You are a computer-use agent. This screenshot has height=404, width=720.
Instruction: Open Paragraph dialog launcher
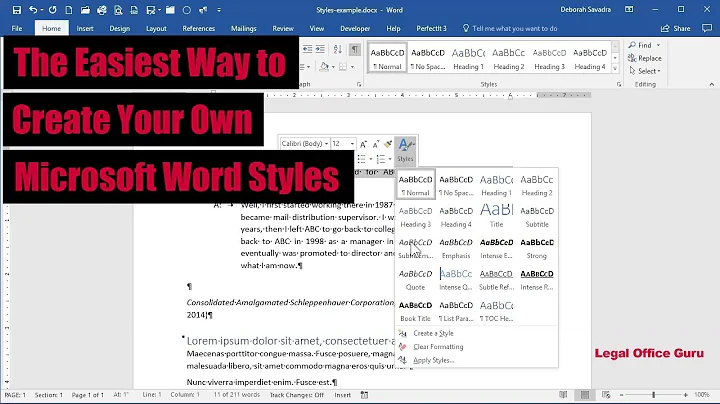(x=359, y=84)
